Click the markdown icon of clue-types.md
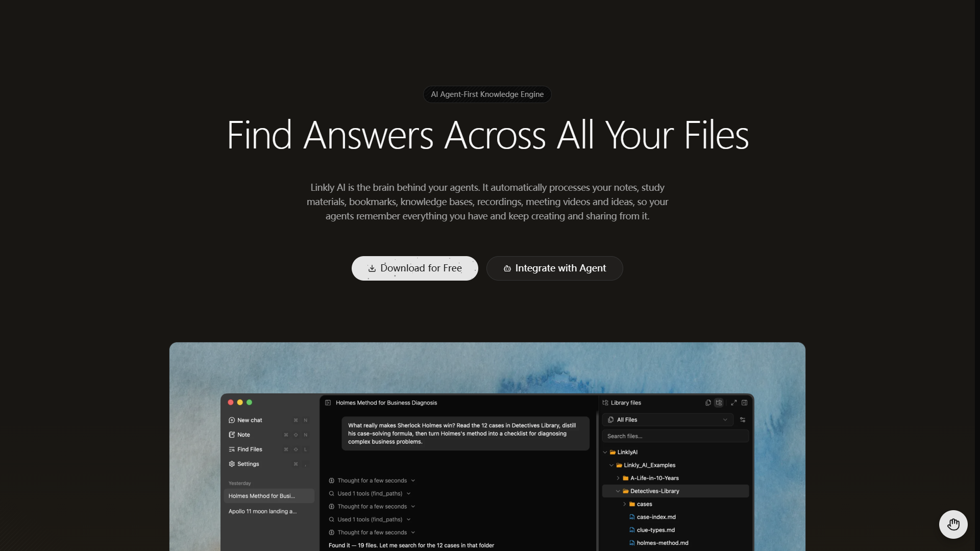The image size is (980, 551). pos(632,530)
